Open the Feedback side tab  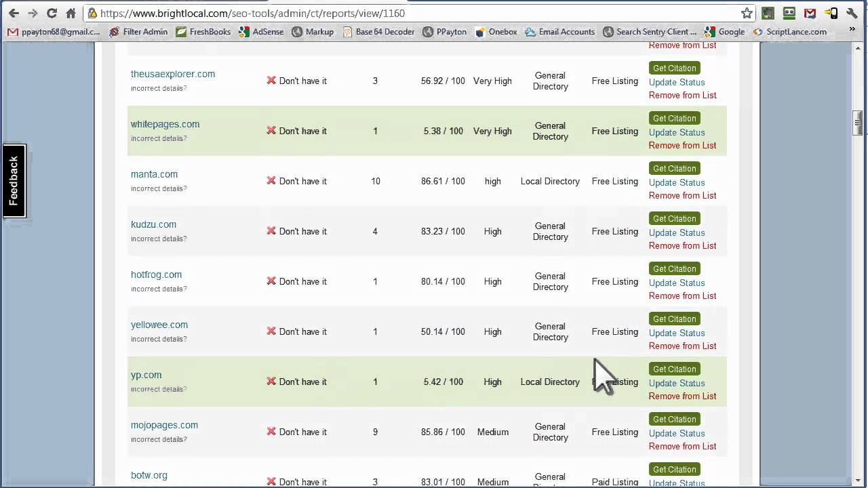[14, 180]
